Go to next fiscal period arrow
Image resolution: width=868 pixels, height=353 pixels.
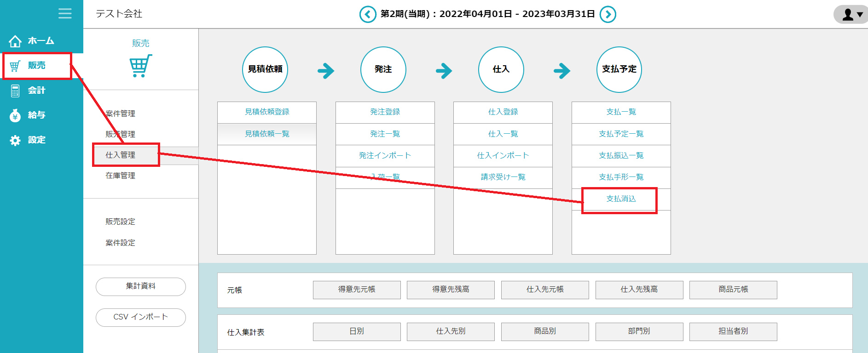pyautogui.click(x=608, y=14)
